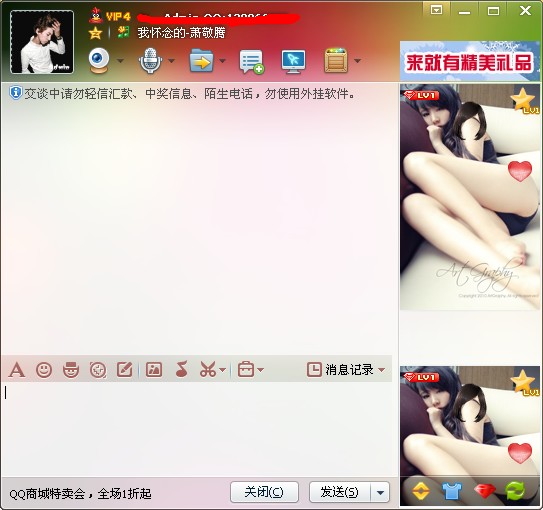Click the 发送(S) send button
Screen dimensions: 543x510
340,492
